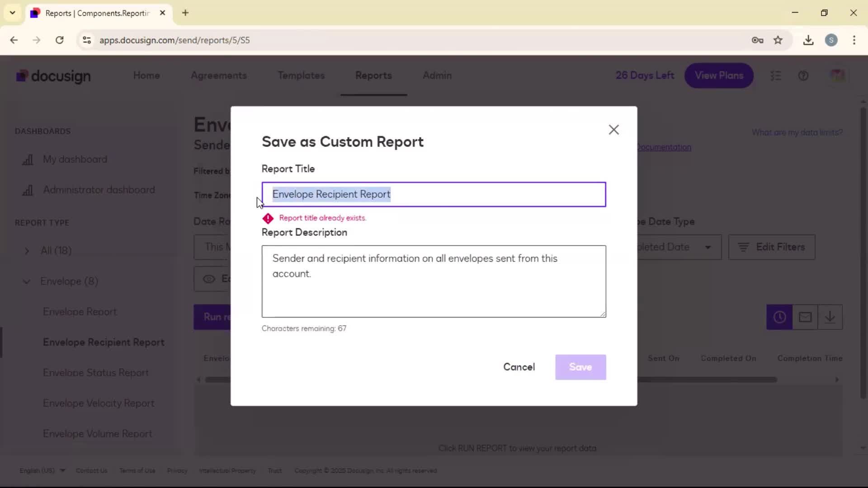Viewport: 868px width, 488px height.
Task: Open the Admin tab
Action: pyautogui.click(x=437, y=75)
